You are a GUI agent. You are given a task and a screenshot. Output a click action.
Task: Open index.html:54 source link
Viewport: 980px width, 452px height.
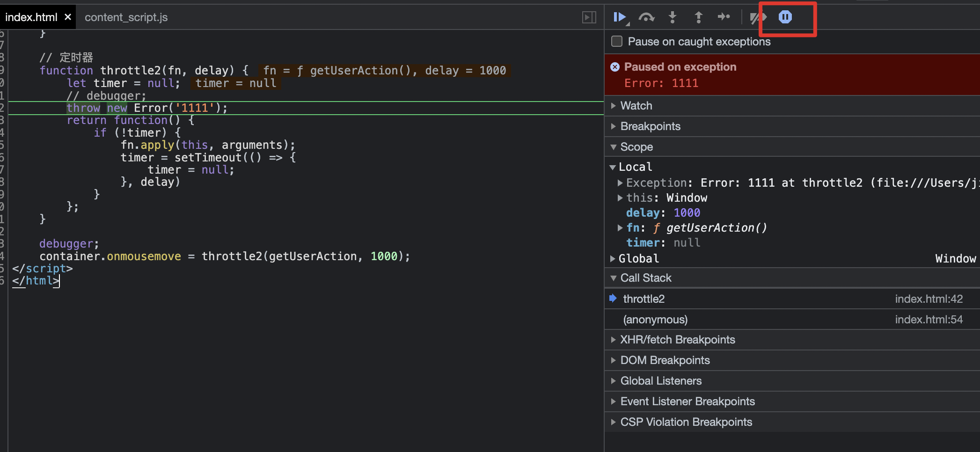929,319
